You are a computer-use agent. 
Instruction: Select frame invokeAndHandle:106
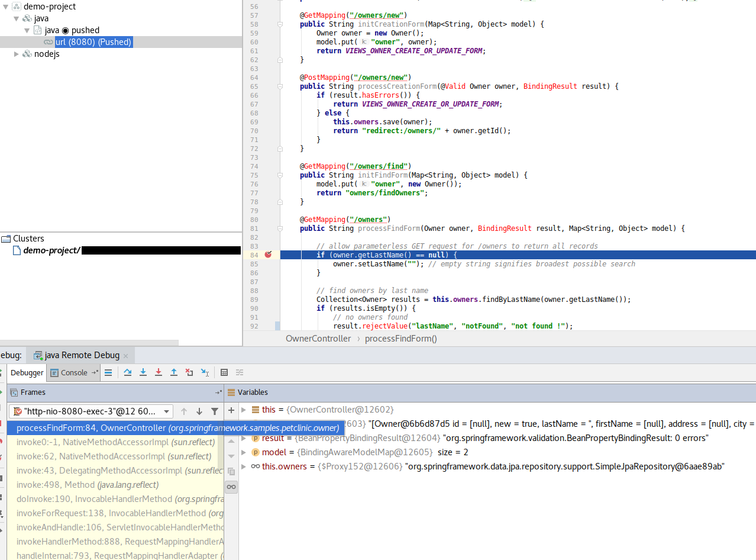pyautogui.click(x=115, y=527)
